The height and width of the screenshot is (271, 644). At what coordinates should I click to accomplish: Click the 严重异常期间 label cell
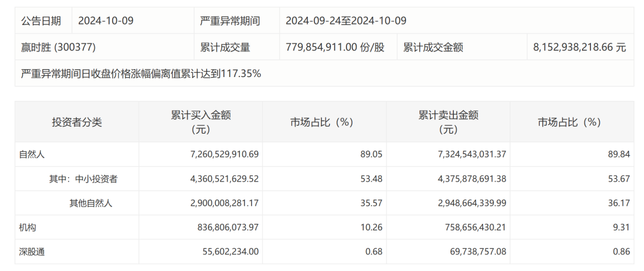pos(230,21)
